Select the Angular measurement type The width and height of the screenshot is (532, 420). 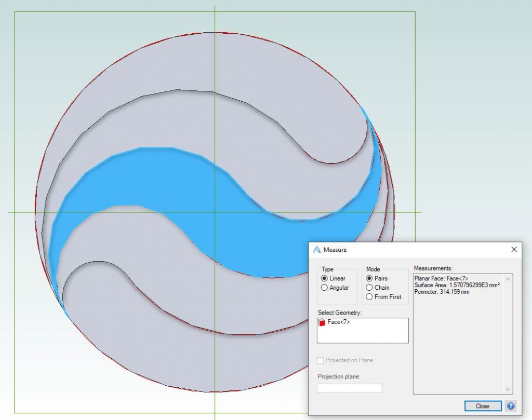pyautogui.click(x=324, y=288)
